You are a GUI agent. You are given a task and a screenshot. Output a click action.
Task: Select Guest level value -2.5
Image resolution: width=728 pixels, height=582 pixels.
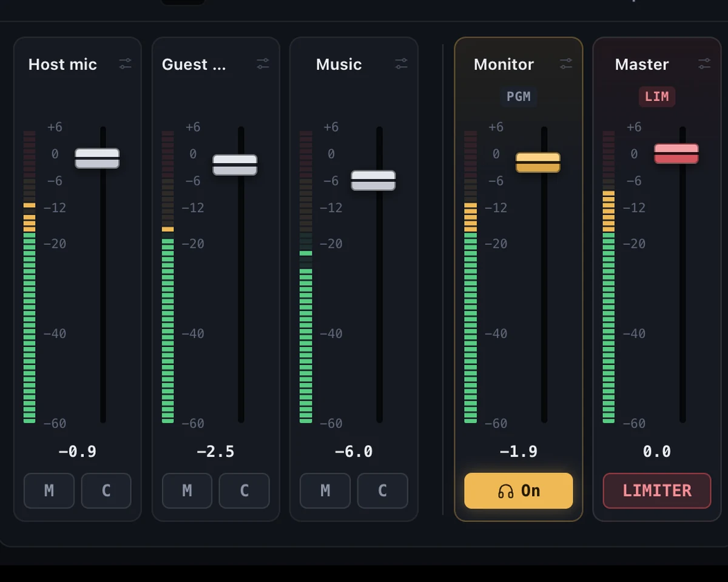pyautogui.click(x=215, y=452)
